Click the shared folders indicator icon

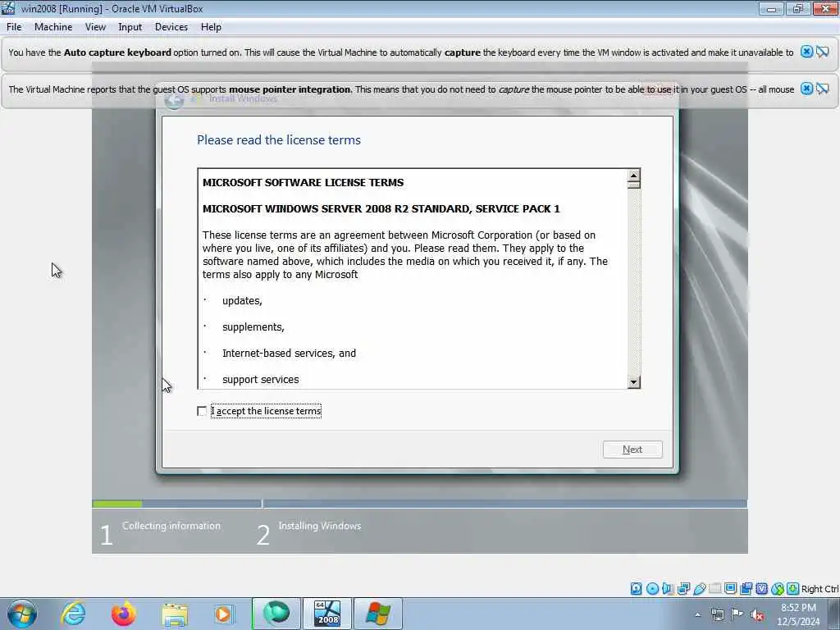coord(715,589)
